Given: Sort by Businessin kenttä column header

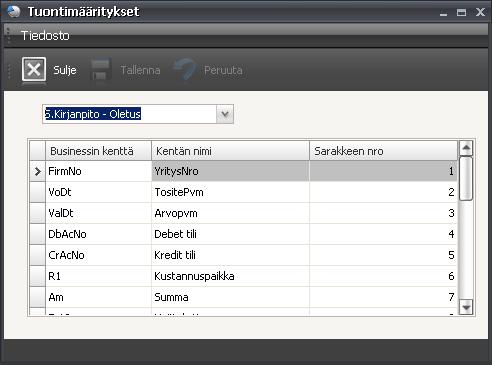Looking at the screenshot, I should (98, 151).
